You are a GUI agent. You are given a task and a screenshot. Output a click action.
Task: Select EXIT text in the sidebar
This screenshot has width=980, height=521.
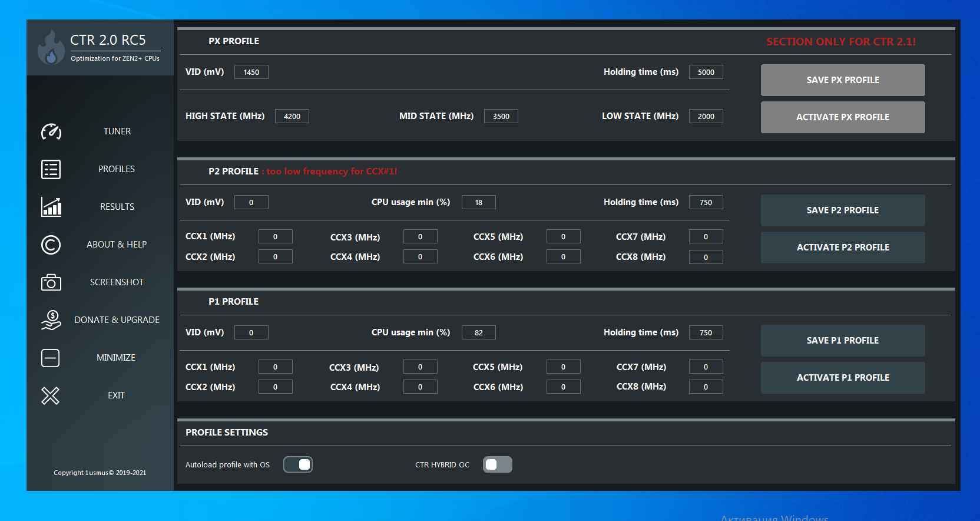(116, 395)
